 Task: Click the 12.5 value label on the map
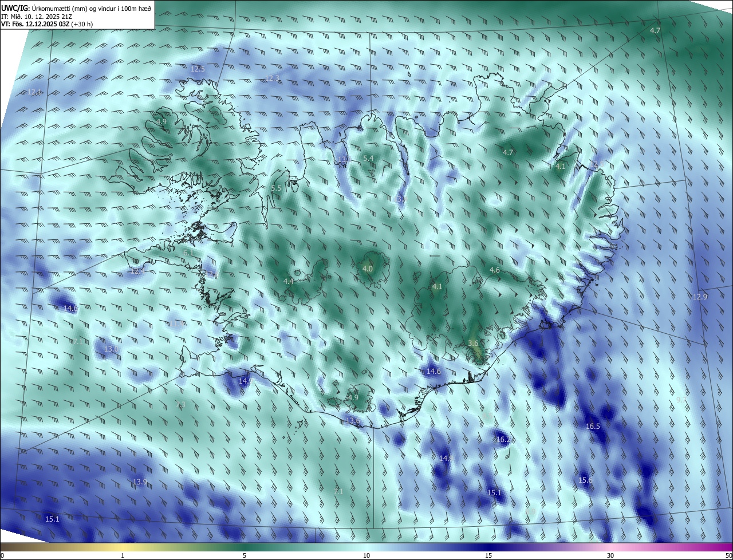pyautogui.click(x=198, y=69)
